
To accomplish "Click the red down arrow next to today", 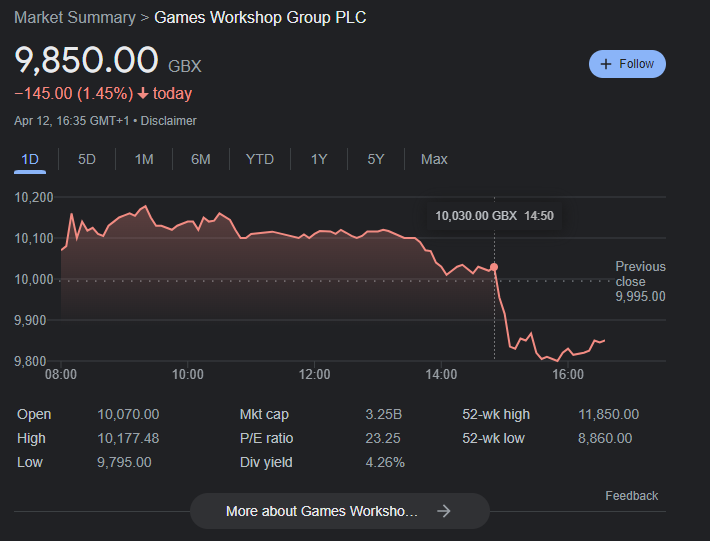I will (x=143, y=94).
